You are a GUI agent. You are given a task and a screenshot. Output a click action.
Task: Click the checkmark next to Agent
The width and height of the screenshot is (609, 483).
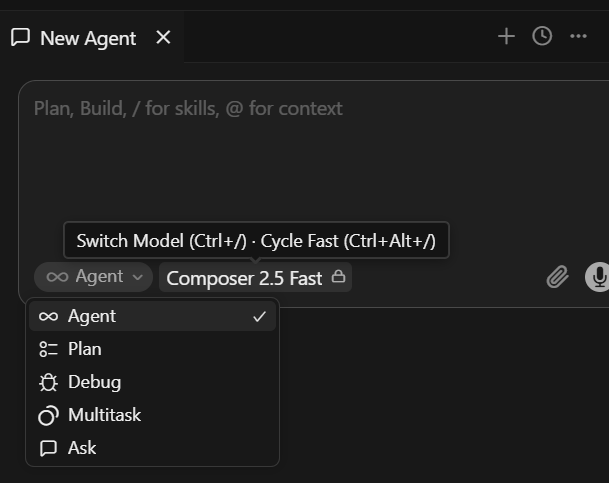click(259, 316)
